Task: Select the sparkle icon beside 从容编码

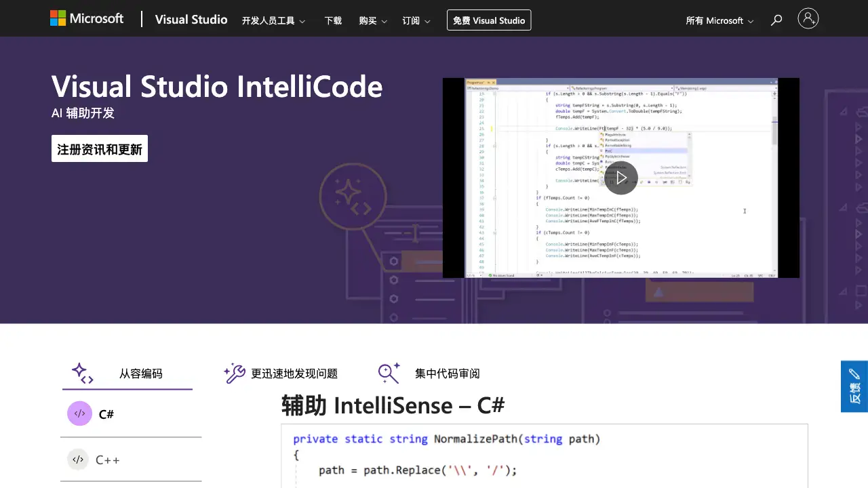Action: (82, 373)
